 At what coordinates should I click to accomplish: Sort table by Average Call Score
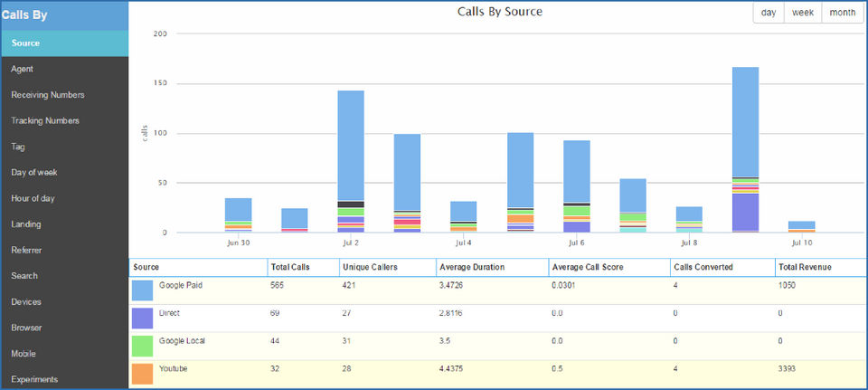609,267
